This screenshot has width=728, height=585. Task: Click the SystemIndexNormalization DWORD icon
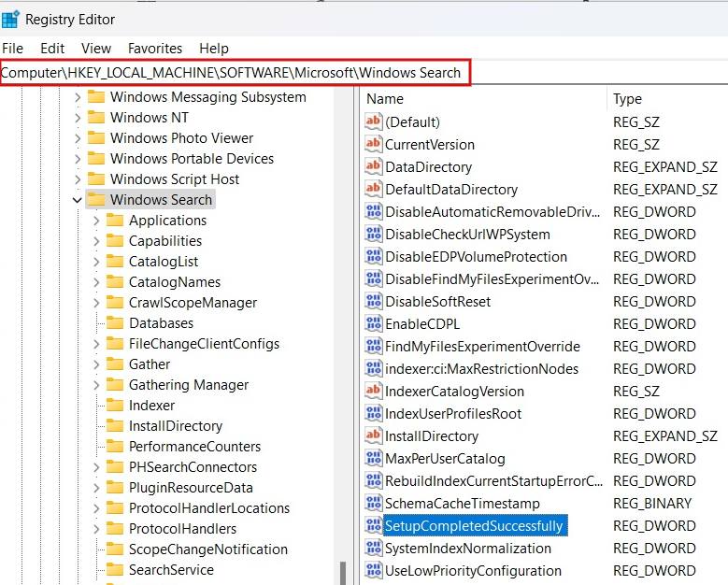[373, 548]
